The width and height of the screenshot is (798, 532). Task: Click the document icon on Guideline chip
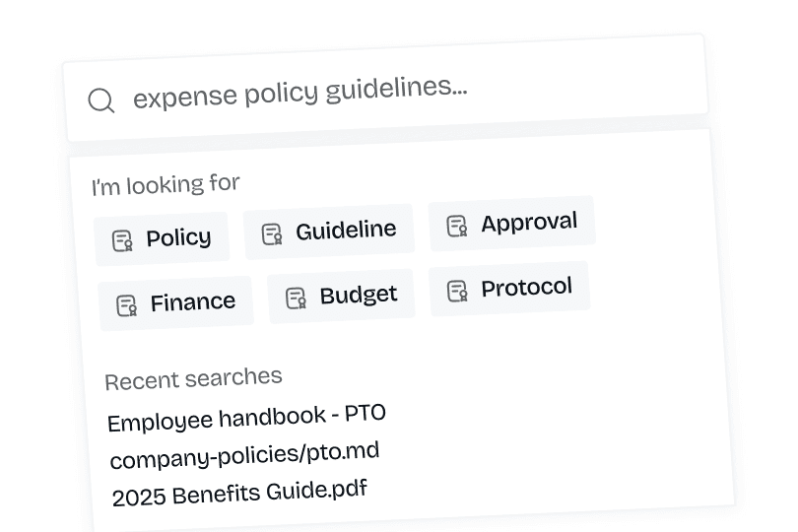(272, 233)
